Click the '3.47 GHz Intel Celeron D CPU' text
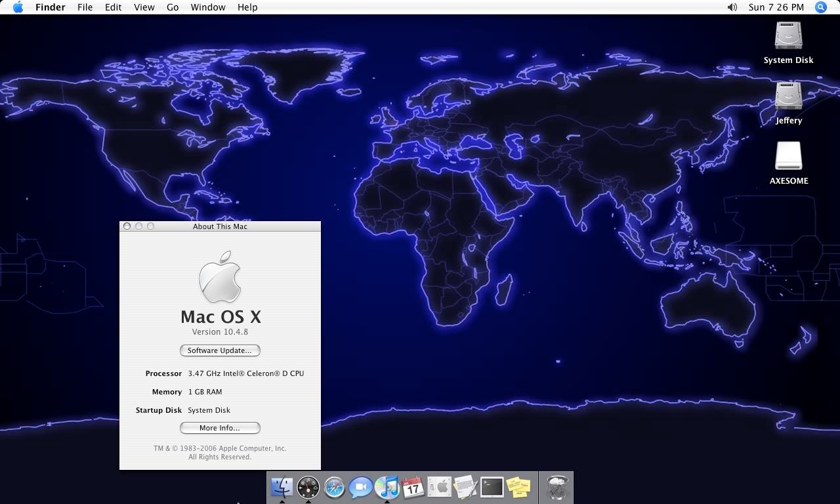 click(x=246, y=373)
